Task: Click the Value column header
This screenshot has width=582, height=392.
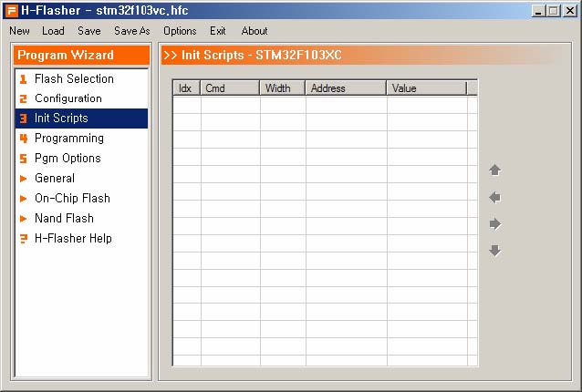Action: coord(427,88)
